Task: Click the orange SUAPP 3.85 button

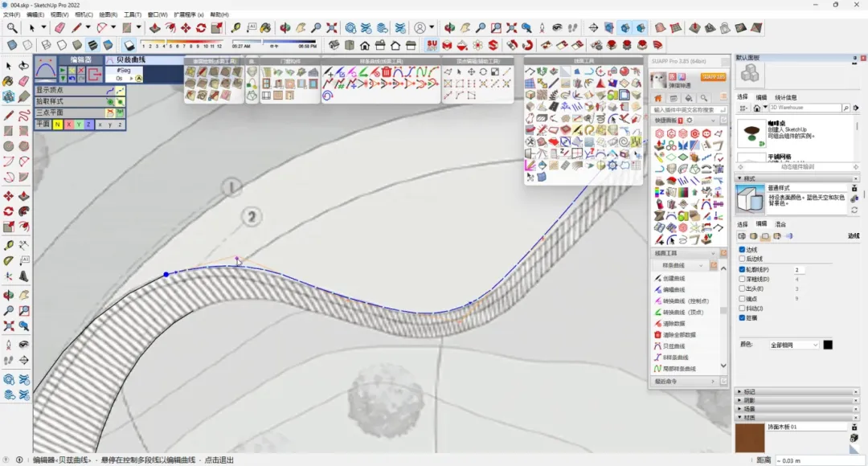Action: pos(713,77)
